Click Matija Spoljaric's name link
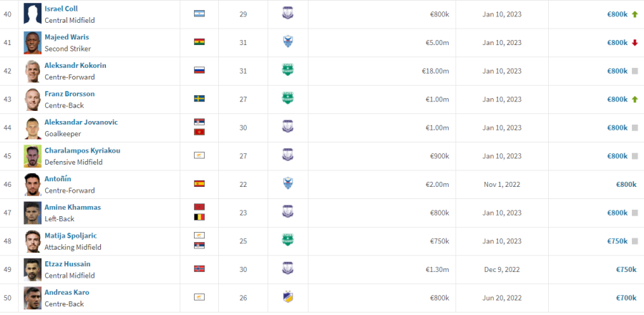Viewport: 644px width, 315px height. 71,236
